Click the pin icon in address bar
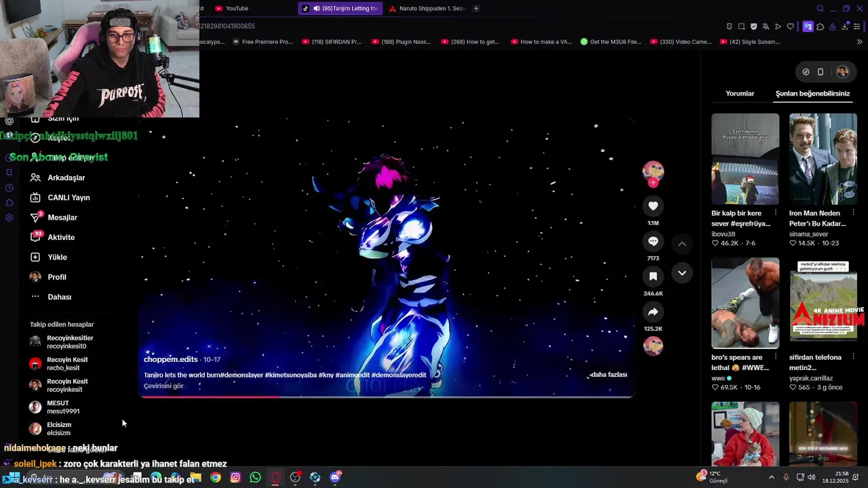This screenshot has height=488, width=868. [729, 26]
